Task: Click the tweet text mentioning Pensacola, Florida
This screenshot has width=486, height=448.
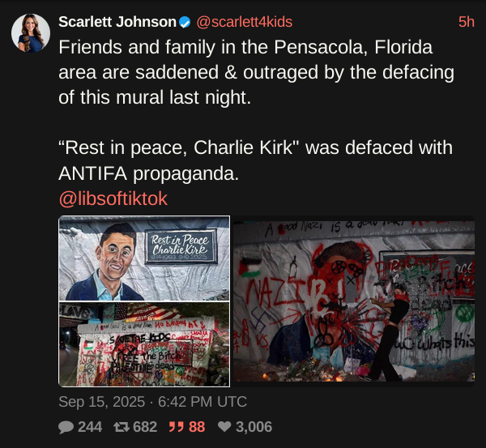Action: click(257, 72)
